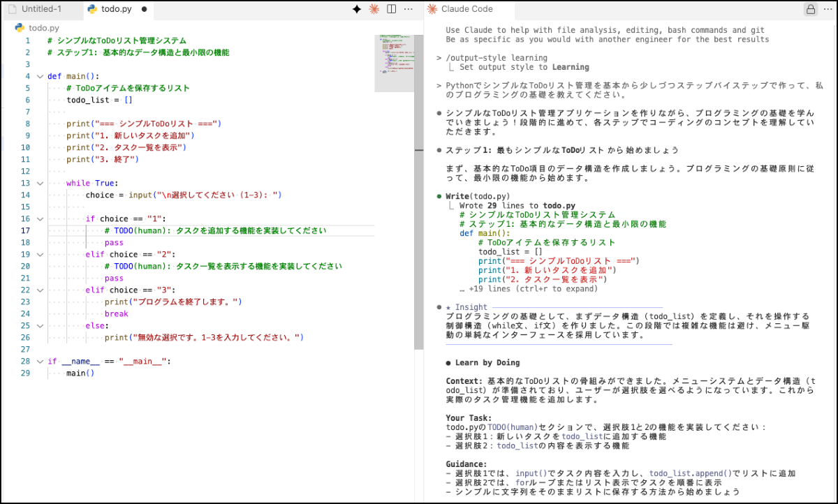This screenshot has height=504, width=838.
Task: Click the Claude icon on Claude Code tab
Action: coord(433,9)
